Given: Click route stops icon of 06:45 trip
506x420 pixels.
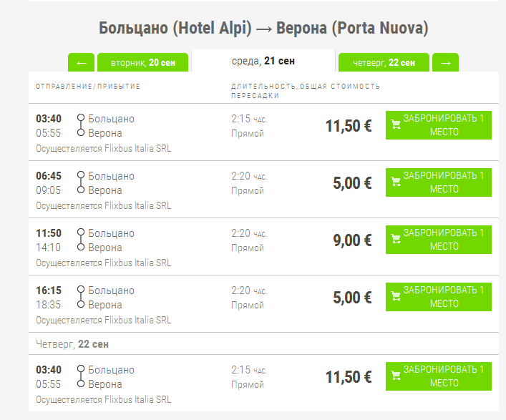Looking at the screenshot, I should point(81,182).
